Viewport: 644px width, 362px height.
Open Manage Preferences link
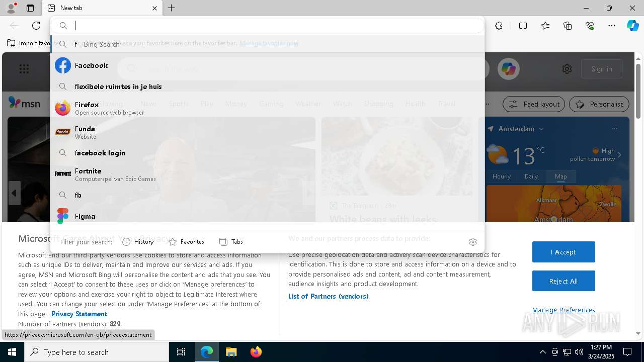pos(563,310)
